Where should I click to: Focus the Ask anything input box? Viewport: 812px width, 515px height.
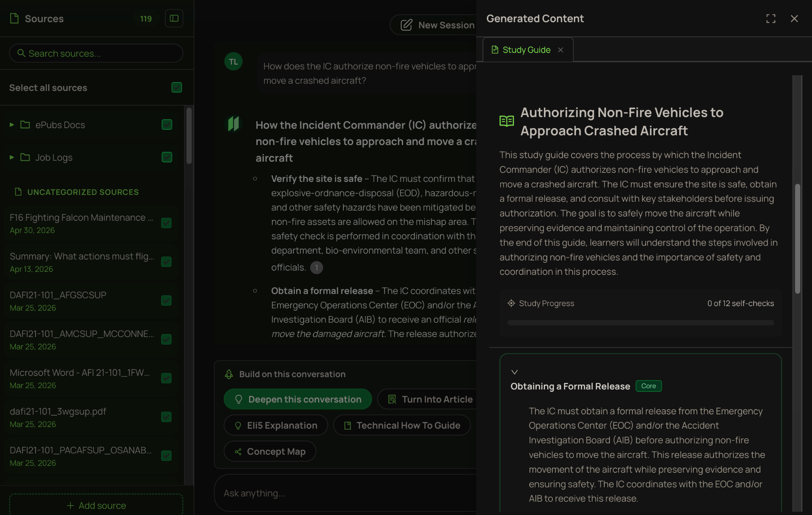point(346,493)
